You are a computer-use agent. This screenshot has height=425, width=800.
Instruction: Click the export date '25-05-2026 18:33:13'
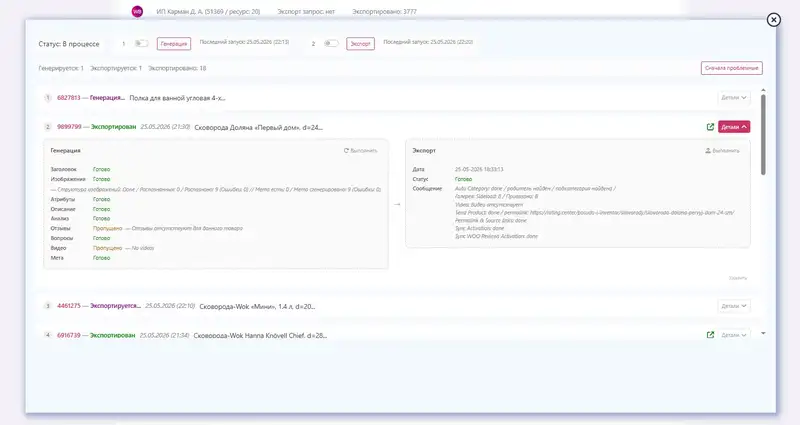click(x=479, y=169)
